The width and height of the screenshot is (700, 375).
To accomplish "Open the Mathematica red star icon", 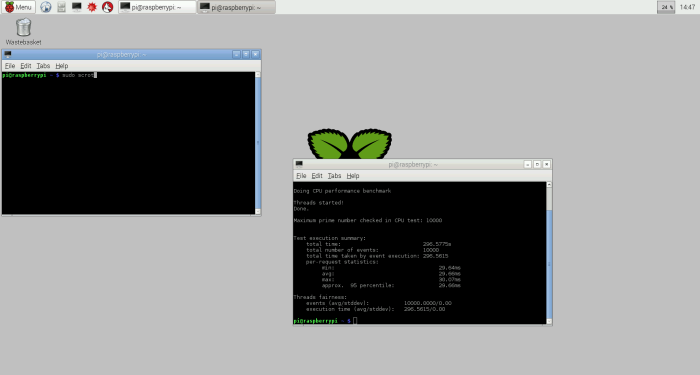I will (92, 7).
